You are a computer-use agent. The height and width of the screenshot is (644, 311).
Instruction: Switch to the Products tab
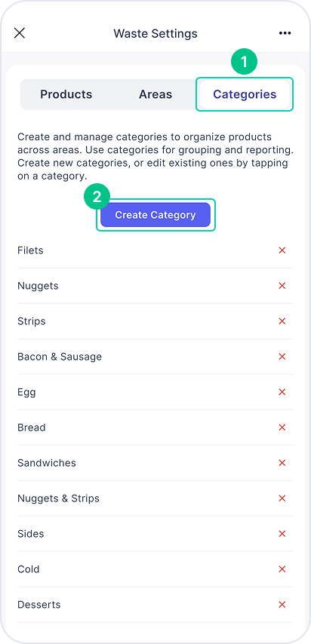point(66,94)
